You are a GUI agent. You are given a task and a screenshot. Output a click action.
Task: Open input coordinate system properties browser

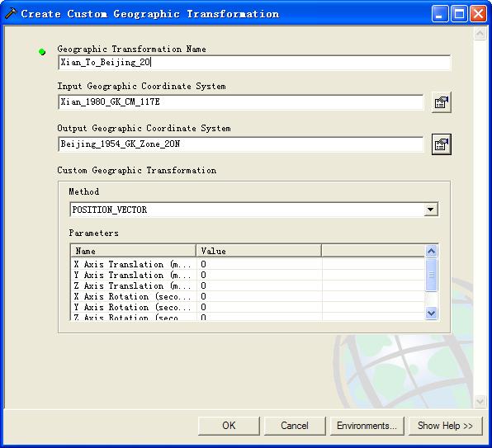coord(441,102)
